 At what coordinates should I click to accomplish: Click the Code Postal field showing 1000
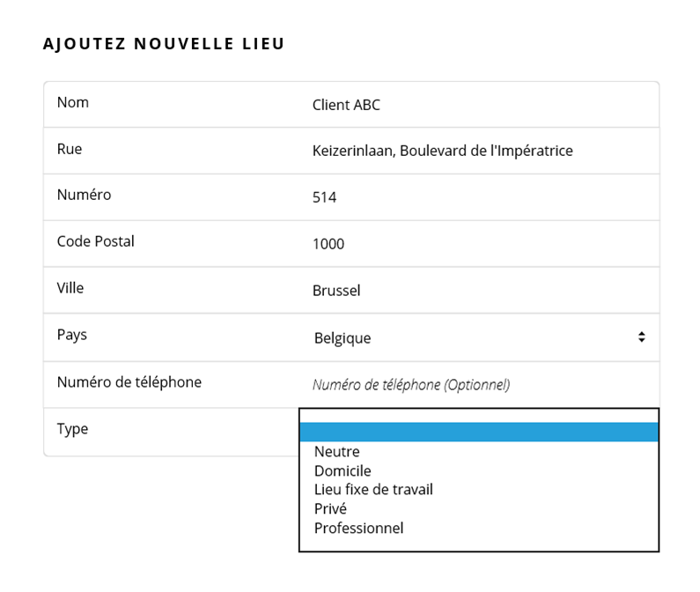coord(480,244)
